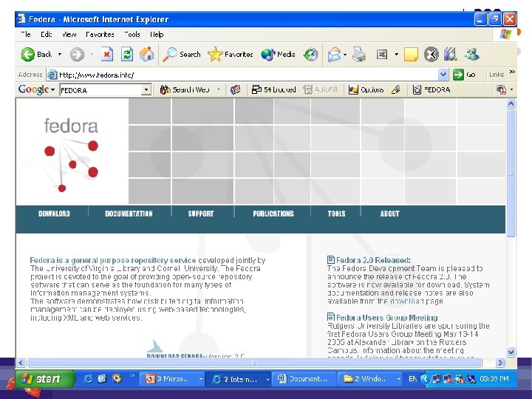Open the Forward button dropdown arrow

(x=92, y=54)
